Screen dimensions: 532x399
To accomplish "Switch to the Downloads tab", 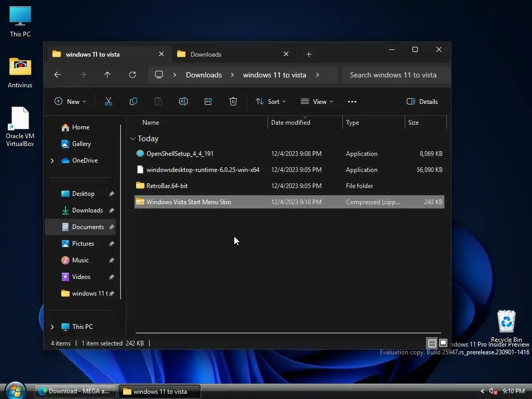I will coord(234,54).
